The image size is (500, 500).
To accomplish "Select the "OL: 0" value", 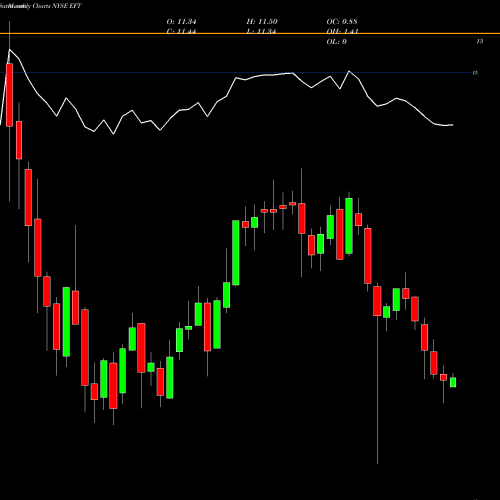I will (336, 42).
